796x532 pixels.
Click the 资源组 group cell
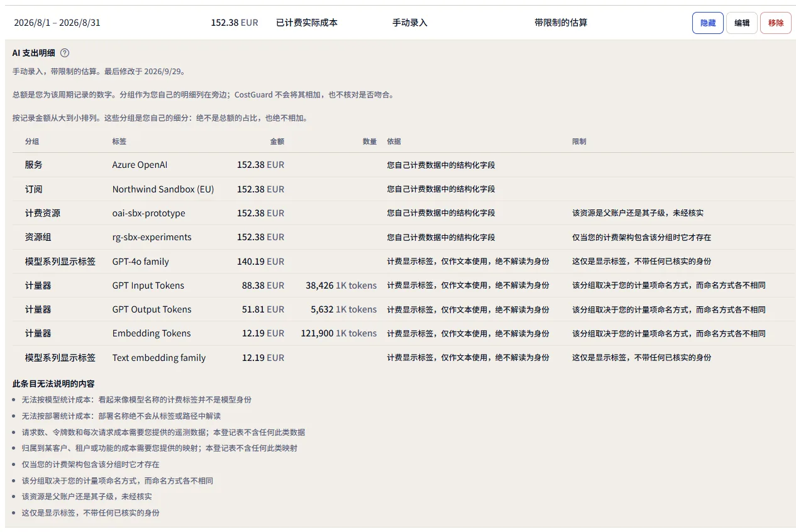[38, 237]
